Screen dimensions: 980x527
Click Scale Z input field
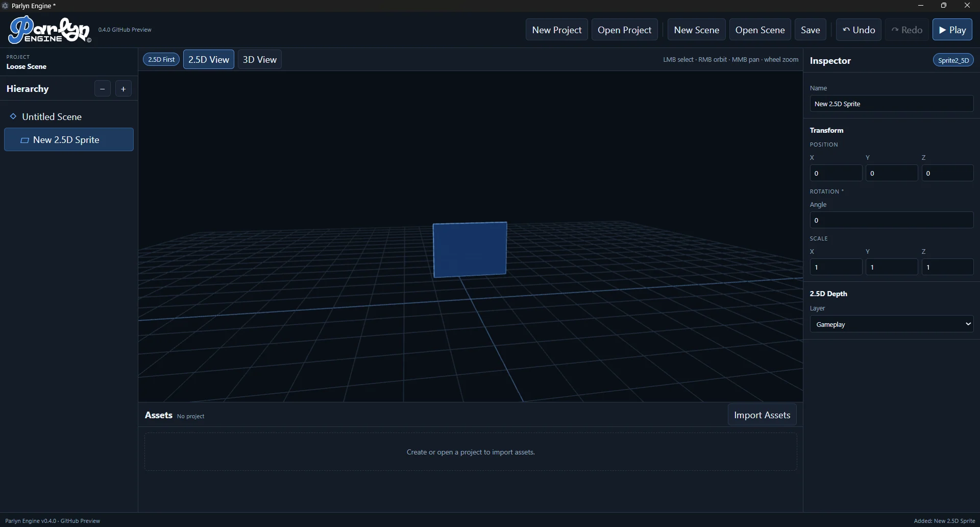click(948, 267)
